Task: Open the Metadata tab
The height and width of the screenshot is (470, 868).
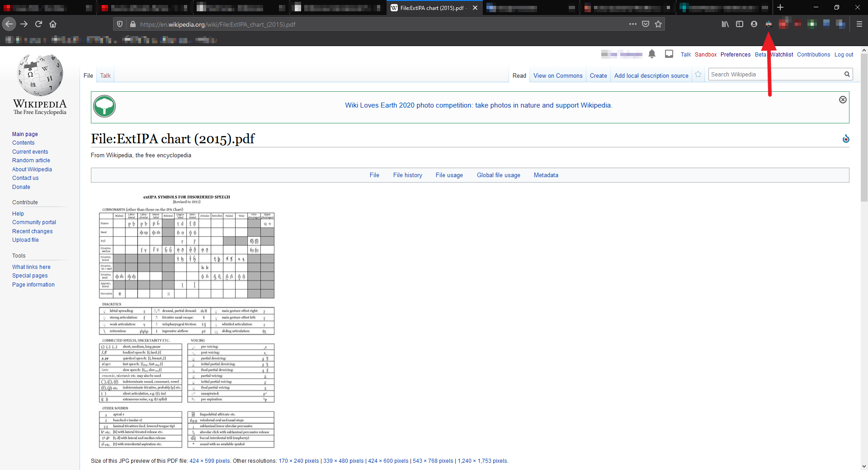Action: pyautogui.click(x=546, y=175)
